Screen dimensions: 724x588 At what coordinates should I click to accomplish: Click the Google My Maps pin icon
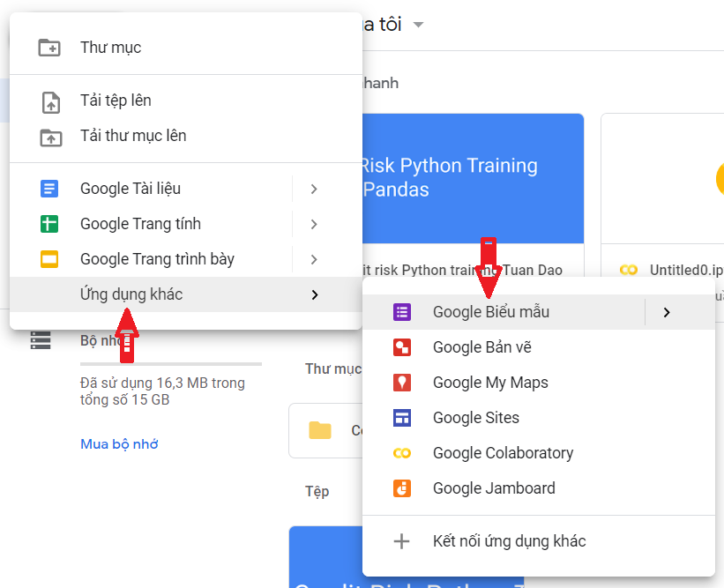402,383
